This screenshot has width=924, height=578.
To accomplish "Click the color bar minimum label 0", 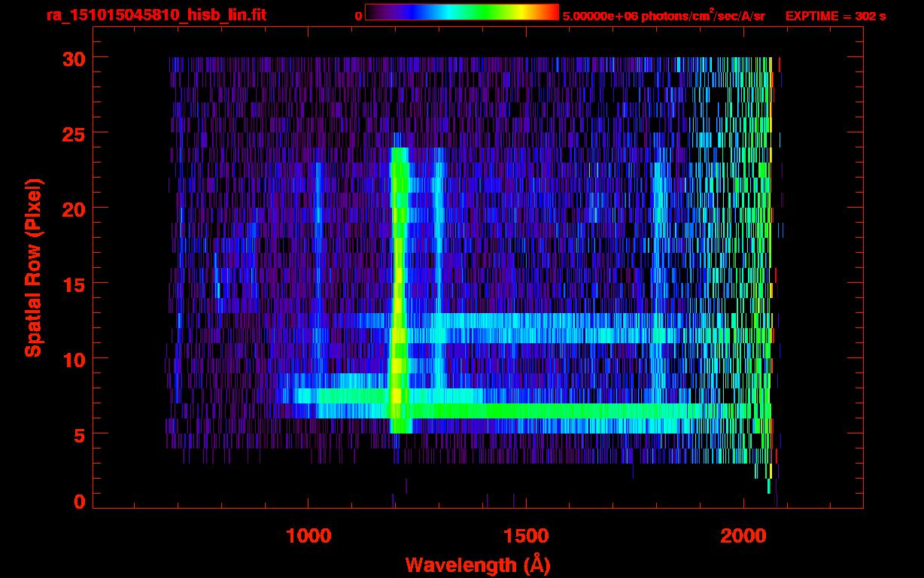I will [x=358, y=17].
